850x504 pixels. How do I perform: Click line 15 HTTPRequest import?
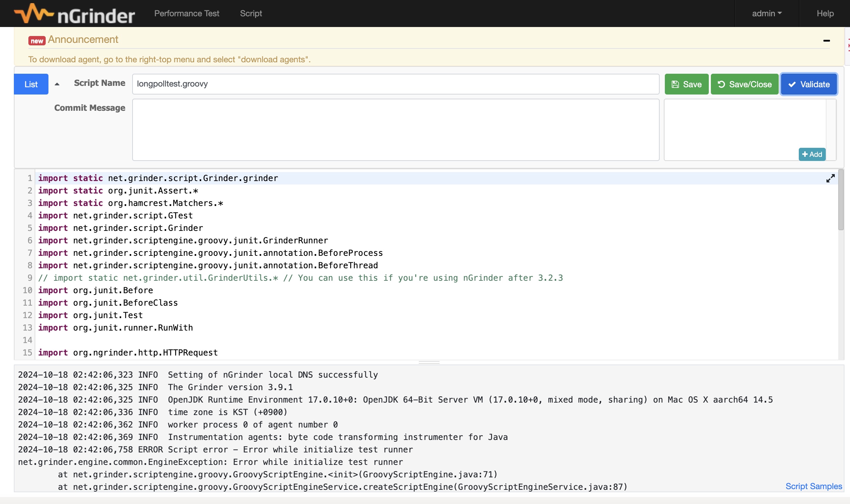(128, 353)
